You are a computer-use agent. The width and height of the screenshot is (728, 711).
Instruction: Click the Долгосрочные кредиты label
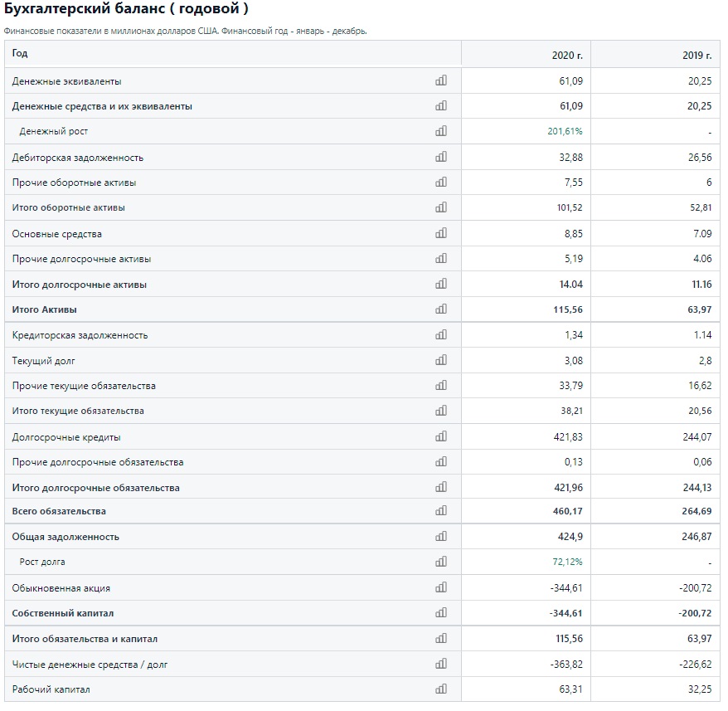pos(66,437)
